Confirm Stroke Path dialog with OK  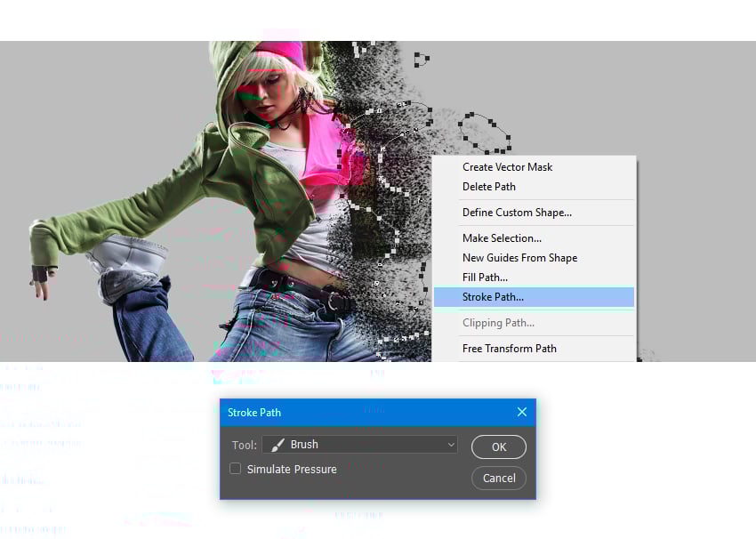point(499,446)
